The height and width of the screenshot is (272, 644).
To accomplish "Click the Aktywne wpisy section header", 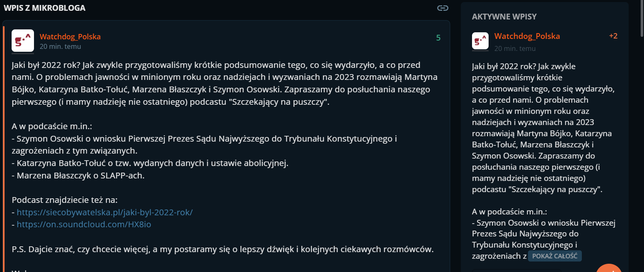I will 504,17.
